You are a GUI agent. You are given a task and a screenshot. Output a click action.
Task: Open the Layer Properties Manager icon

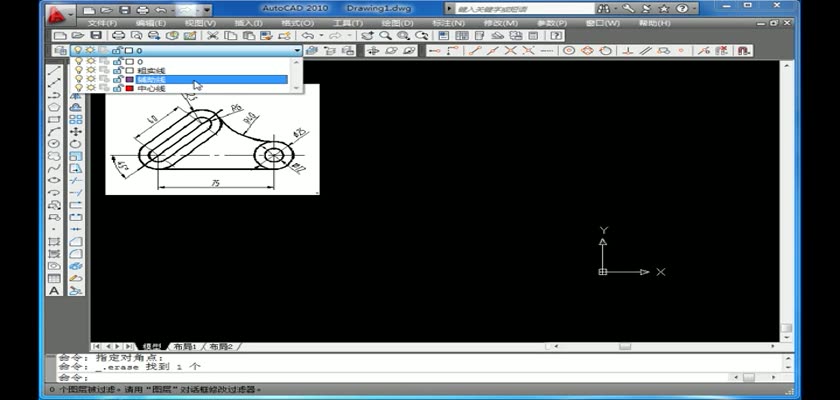point(59,50)
